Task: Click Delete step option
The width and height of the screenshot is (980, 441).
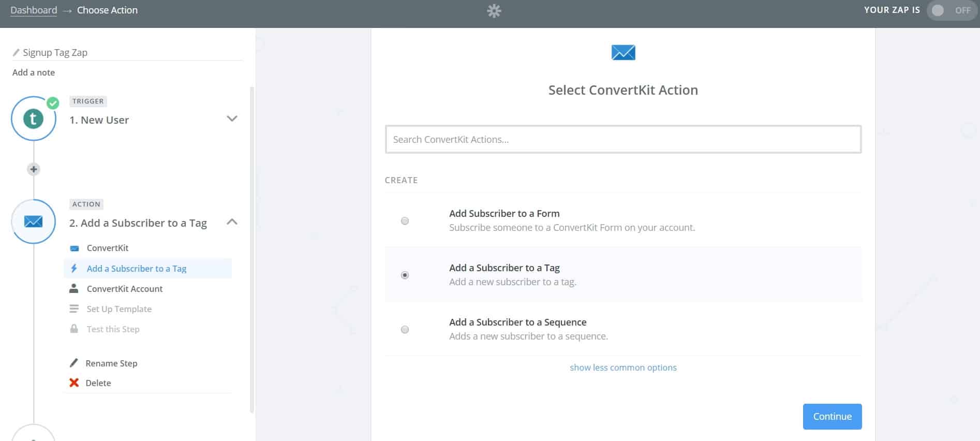Action: coord(98,383)
